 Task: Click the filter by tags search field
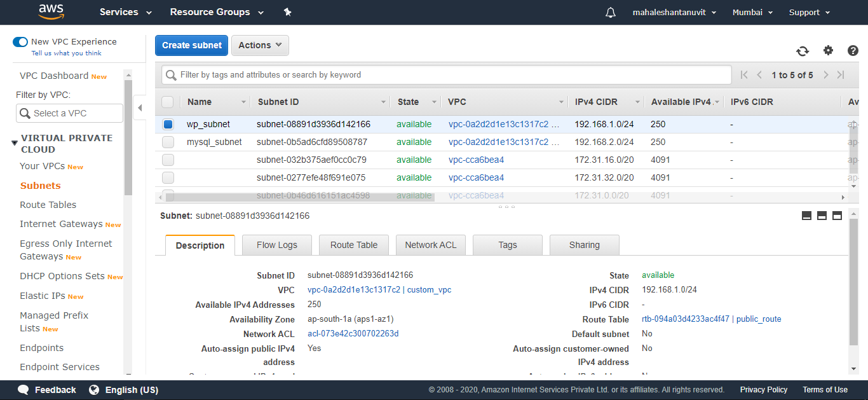[445, 75]
